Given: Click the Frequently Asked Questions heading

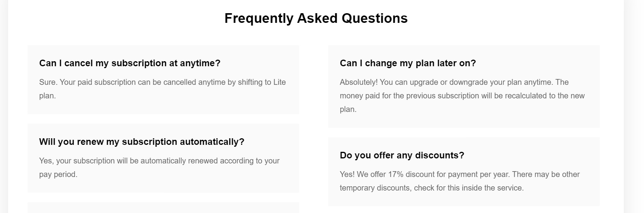Looking at the screenshot, I should (316, 18).
